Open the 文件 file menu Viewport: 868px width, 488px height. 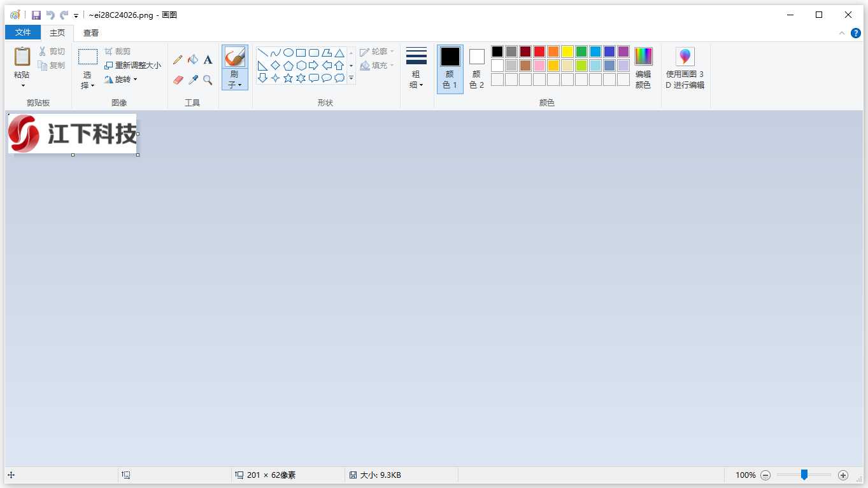coord(23,32)
